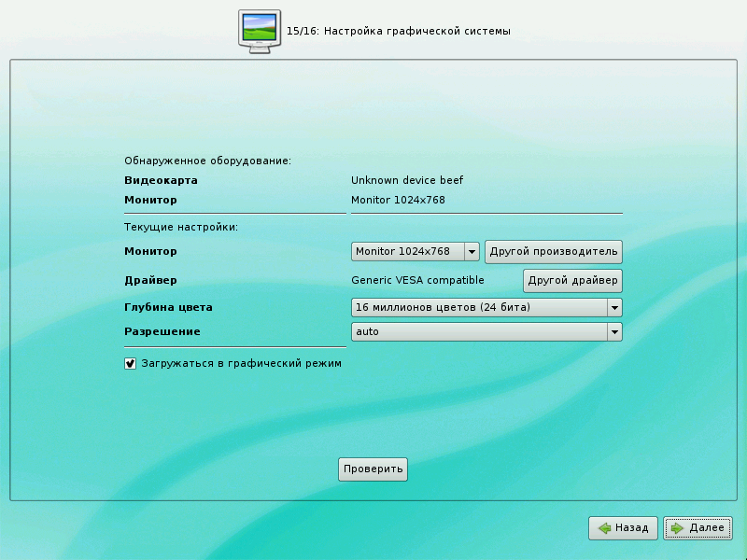This screenshot has width=747, height=560.
Task: Open the Monitor 1024x768 dropdown
Action: pyautogui.click(x=416, y=252)
